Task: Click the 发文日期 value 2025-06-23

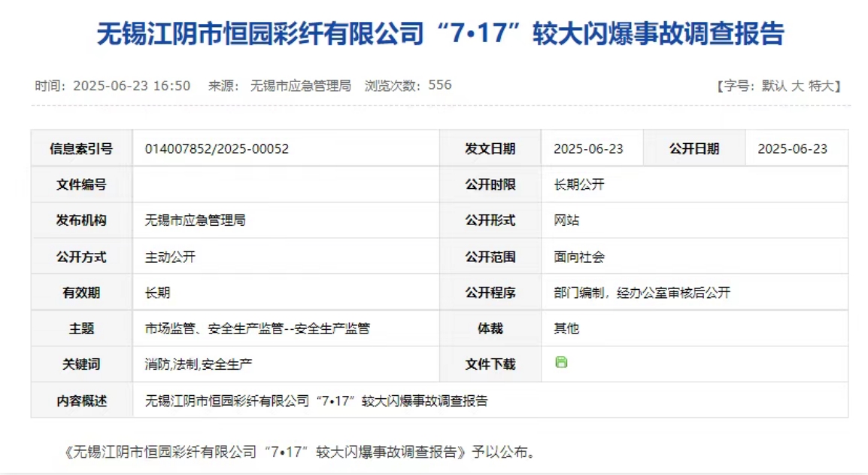Action: 588,149
